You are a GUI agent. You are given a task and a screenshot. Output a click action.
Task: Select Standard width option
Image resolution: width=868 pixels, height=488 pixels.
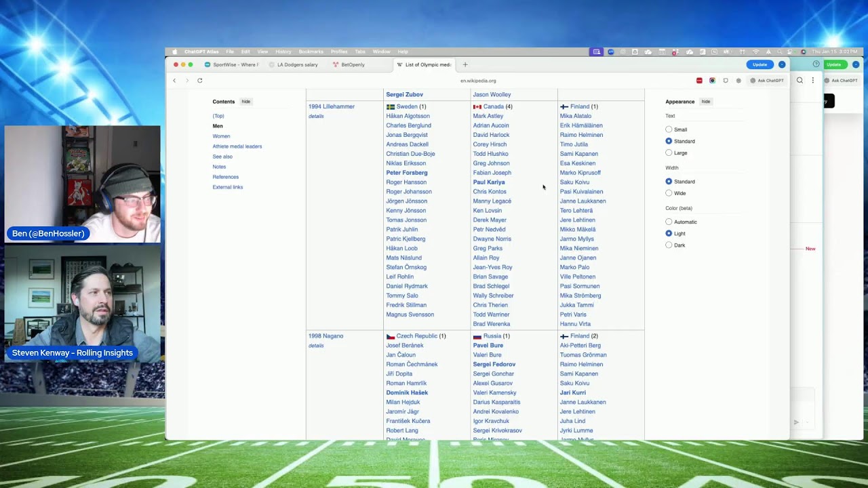[669, 182]
